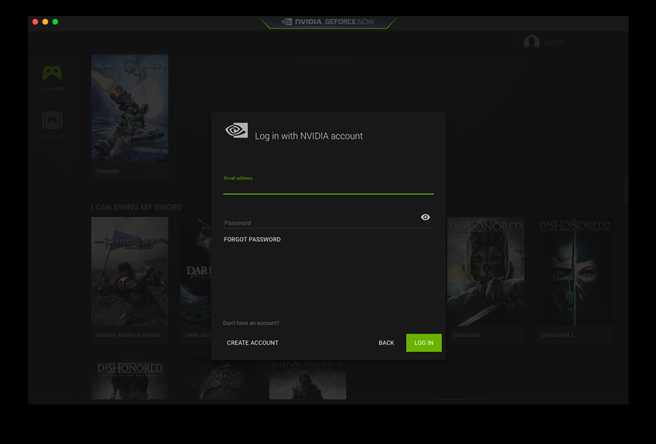Click the user avatar icon at top right

531,42
